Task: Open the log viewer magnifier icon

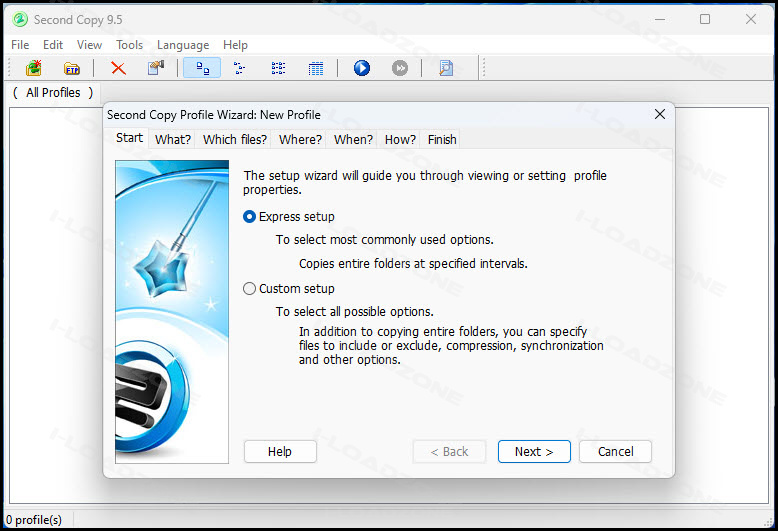Action: [x=446, y=68]
